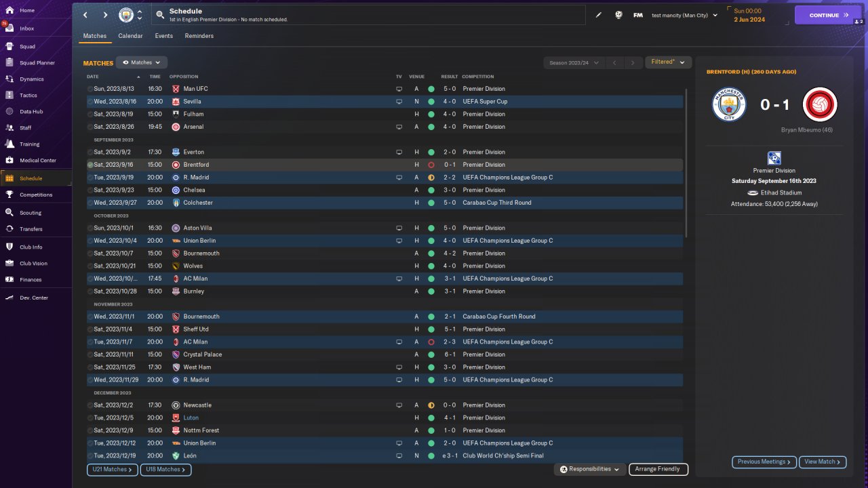Image resolution: width=868 pixels, height=488 pixels.
Task: Click the Finances sidebar icon
Action: click(x=9, y=280)
